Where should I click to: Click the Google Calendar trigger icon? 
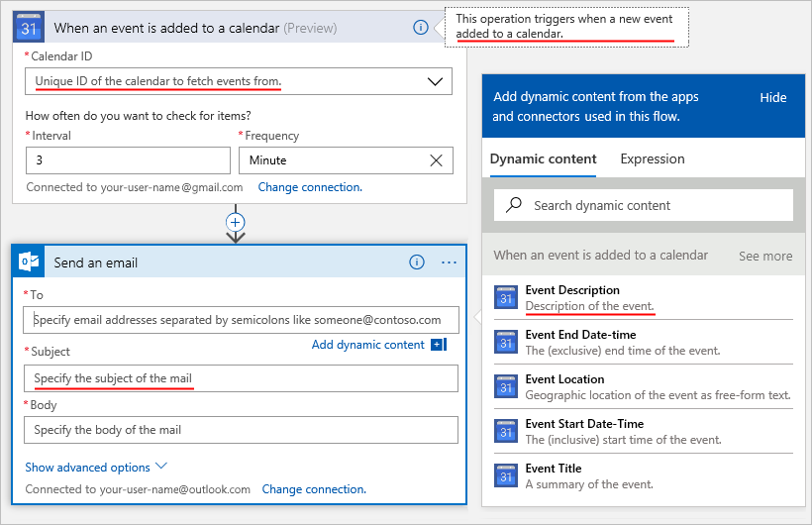29,27
